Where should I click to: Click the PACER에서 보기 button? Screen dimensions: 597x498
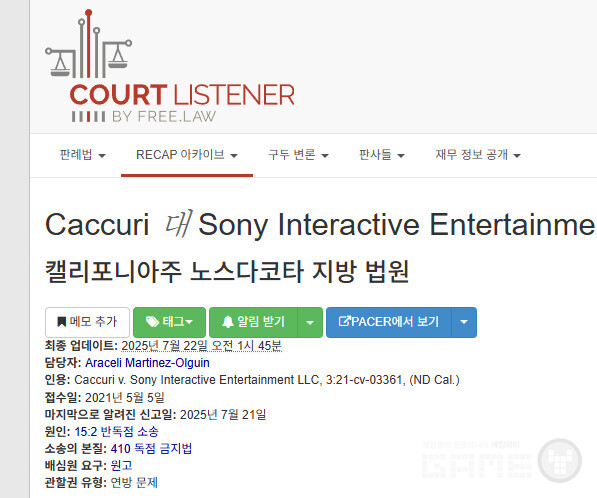click(x=389, y=322)
